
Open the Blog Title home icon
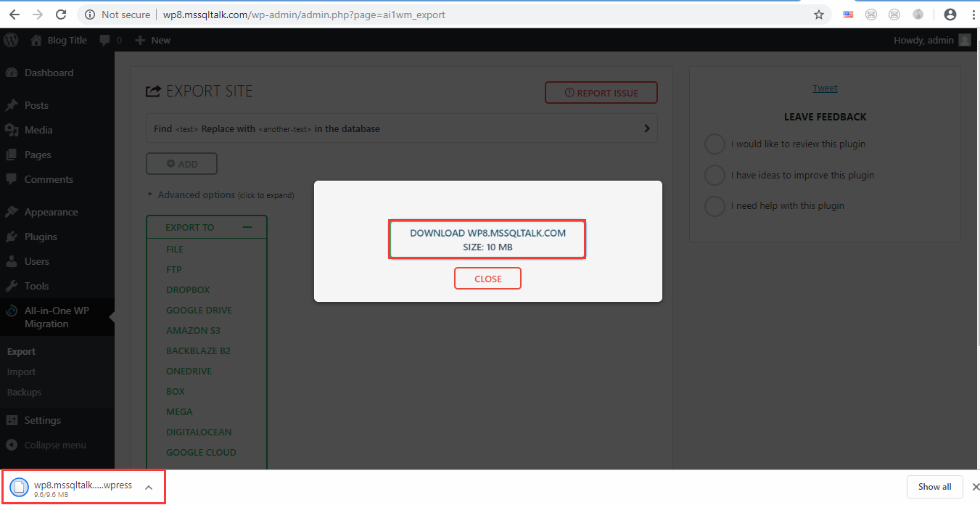[x=36, y=40]
